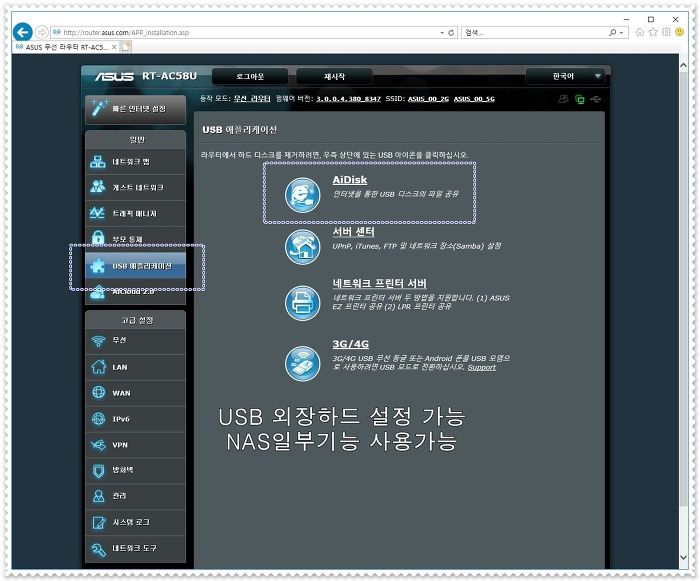700x581 pixels.
Task: Click the page scrollbar down arrow
Action: point(683,557)
